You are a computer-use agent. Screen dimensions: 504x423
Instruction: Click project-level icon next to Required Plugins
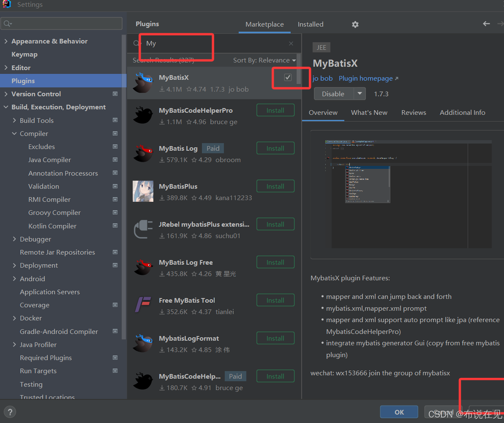point(115,358)
